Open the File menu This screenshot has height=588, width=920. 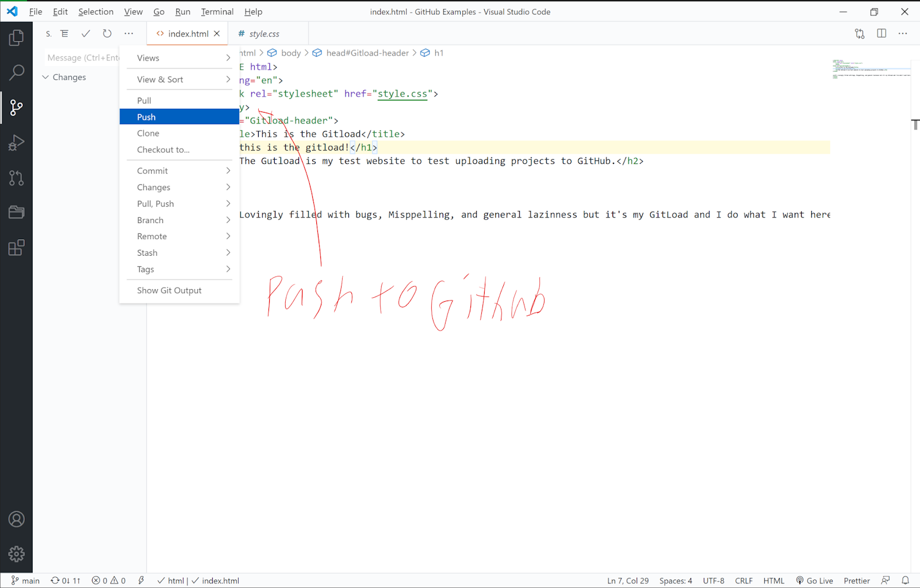(x=36, y=11)
